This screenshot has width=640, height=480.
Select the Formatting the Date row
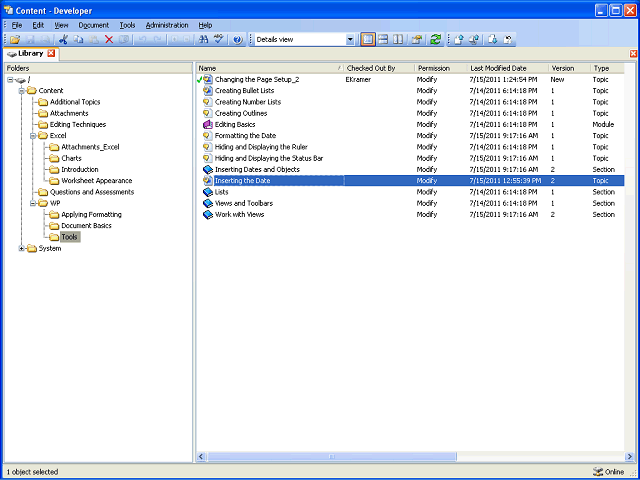coord(410,136)
